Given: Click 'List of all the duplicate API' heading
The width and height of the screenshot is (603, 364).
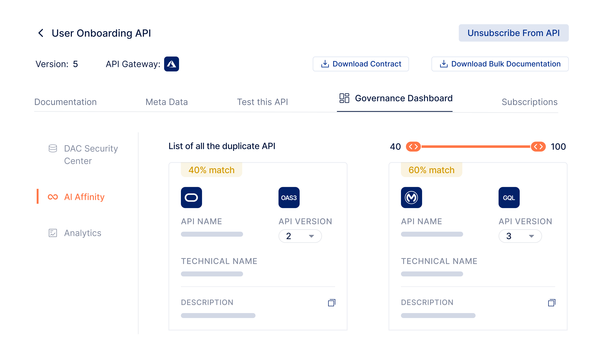Looking at the screenshot, I should [222, 146].
